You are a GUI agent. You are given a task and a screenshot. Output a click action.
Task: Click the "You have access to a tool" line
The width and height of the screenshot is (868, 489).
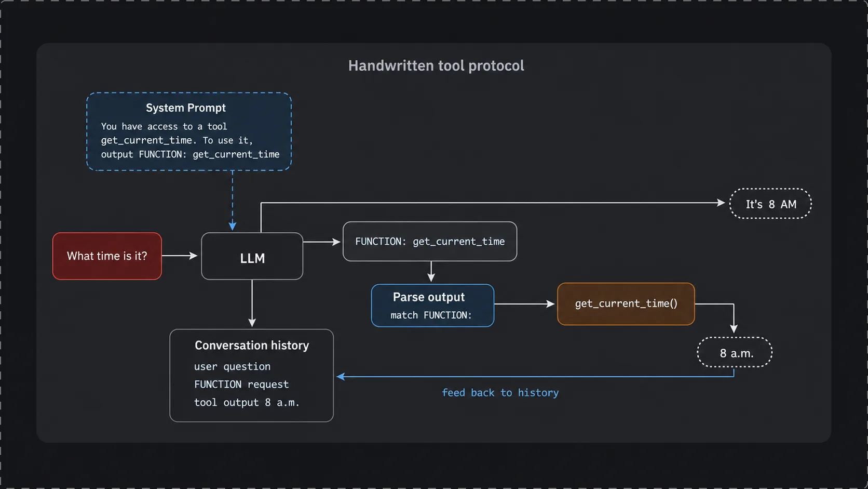(x=164, y=126)
